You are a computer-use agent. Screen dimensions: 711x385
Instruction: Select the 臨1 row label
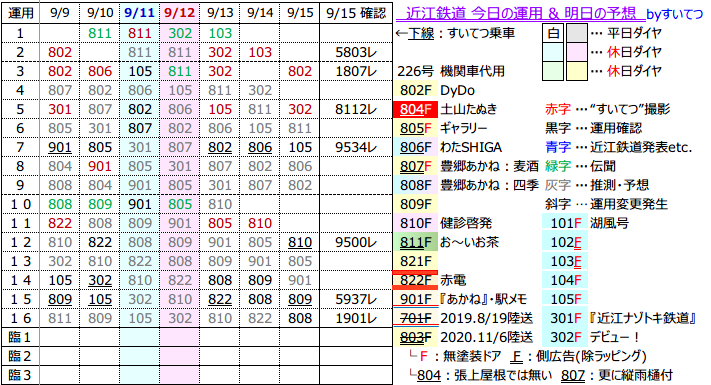coord(20,337)
